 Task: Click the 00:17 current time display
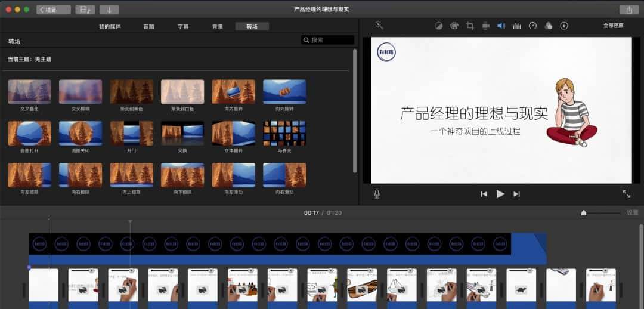coord(311,213)
